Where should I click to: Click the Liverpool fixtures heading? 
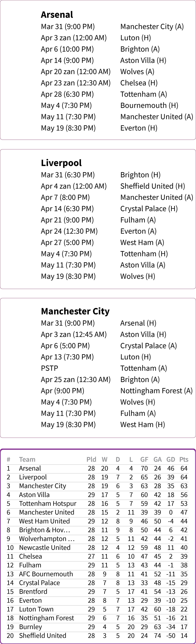click(61, 163)
